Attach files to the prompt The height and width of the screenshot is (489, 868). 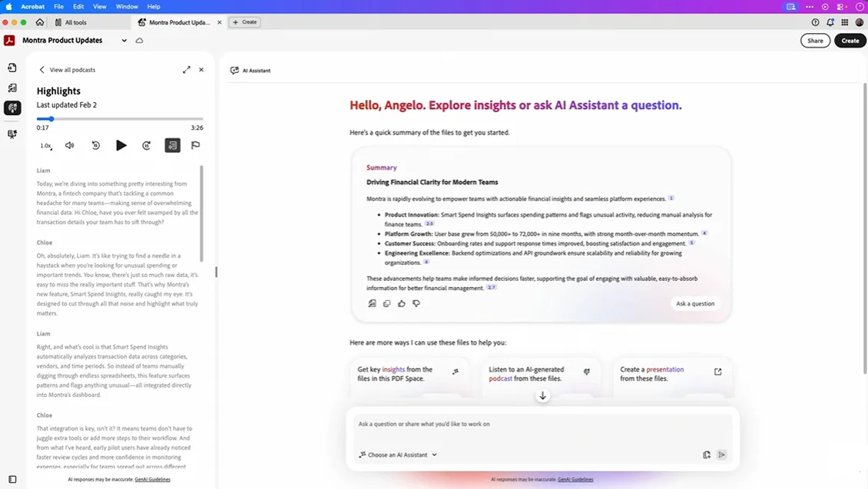click(x=707, y=454)
